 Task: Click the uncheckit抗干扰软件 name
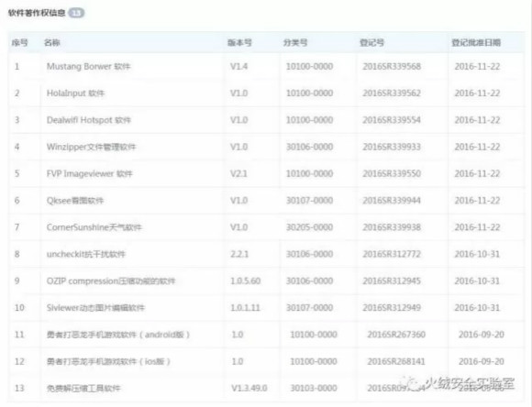coord(86,254)
